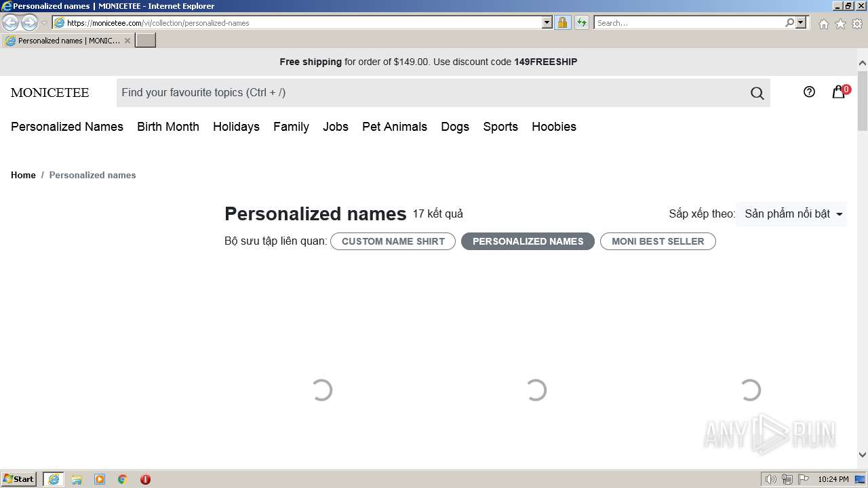Viewport: 868px width, 488px height.
Task: Open Jobs menu item
Action: coord(336,127)
